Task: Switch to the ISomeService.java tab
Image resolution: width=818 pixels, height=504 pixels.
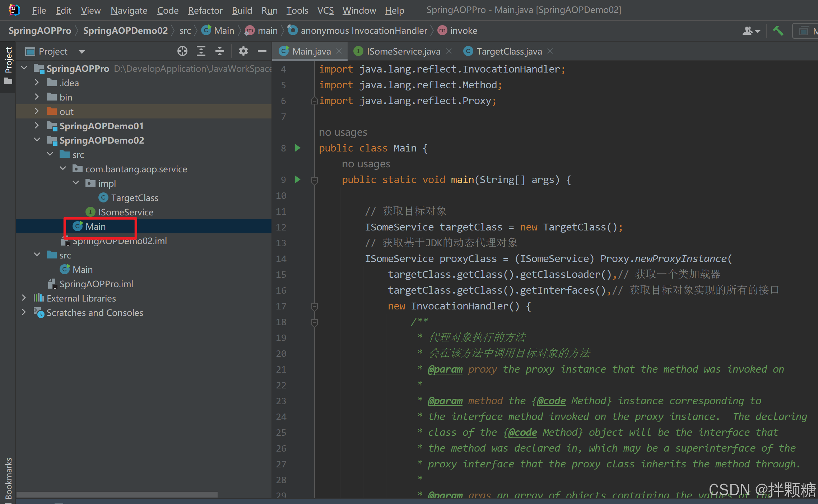Action: (403, 51)
